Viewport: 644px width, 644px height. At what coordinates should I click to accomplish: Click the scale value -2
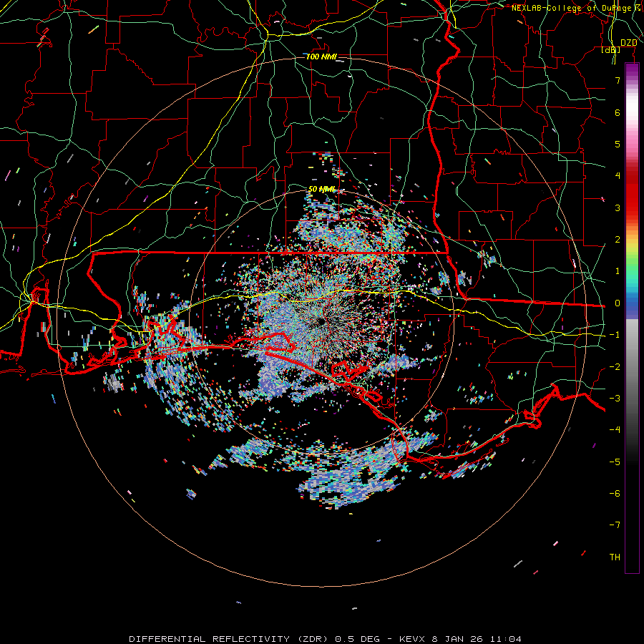[615, 367]
